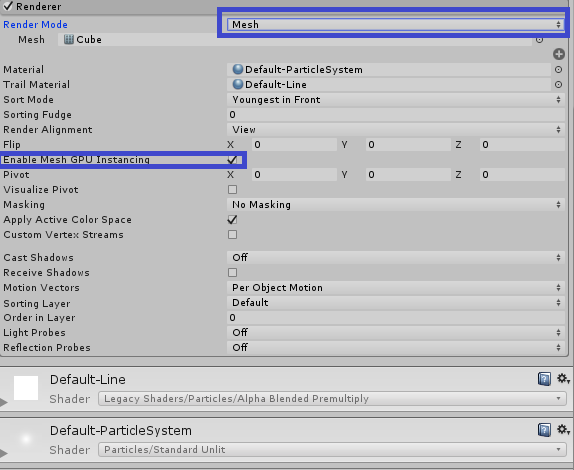
Task: Disable the Renderer module checkbox
Action: (x=8, y=6)
